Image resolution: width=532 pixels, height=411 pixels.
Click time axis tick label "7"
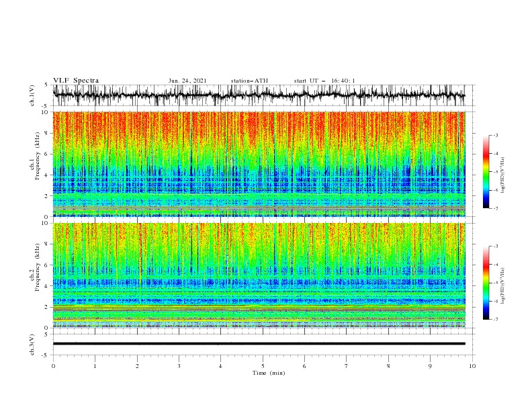pos(347,366)
